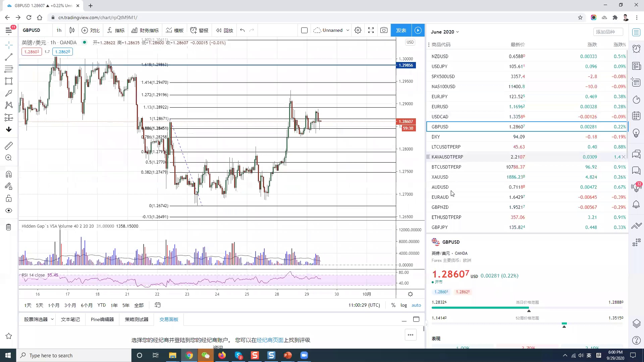Click the candlestick chart style icon
The image size is (644, 362).
72,30
